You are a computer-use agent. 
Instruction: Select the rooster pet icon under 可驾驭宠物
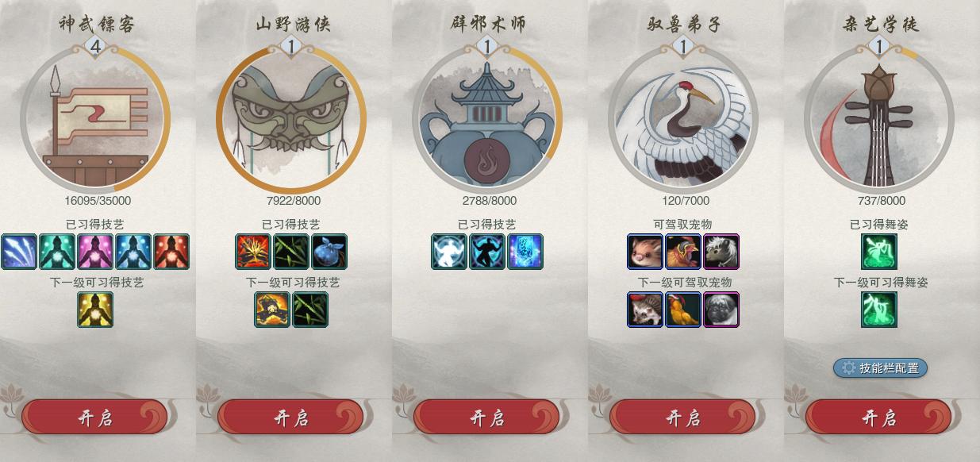pos(683,252)
